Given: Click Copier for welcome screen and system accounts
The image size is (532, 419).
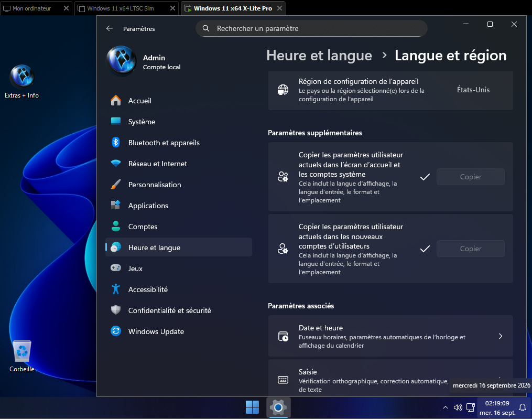Looking at the screenshot, I should [x=470, y=177].
